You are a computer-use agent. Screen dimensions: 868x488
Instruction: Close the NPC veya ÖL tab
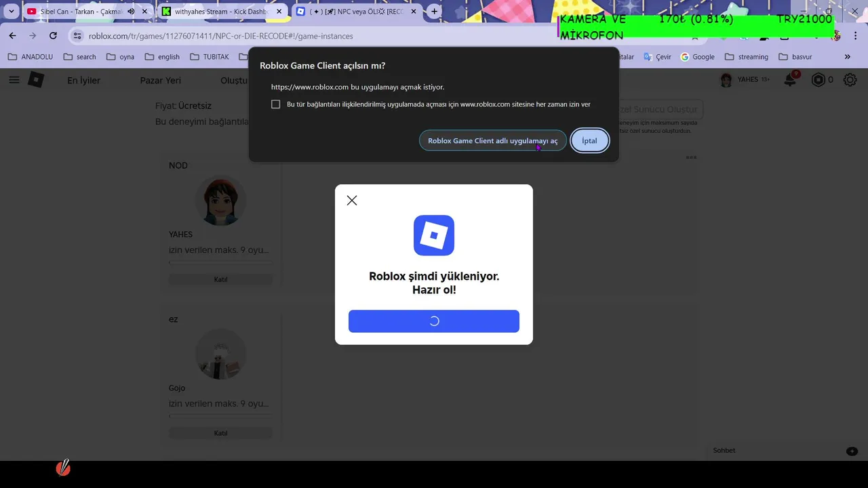click(414, 12)
